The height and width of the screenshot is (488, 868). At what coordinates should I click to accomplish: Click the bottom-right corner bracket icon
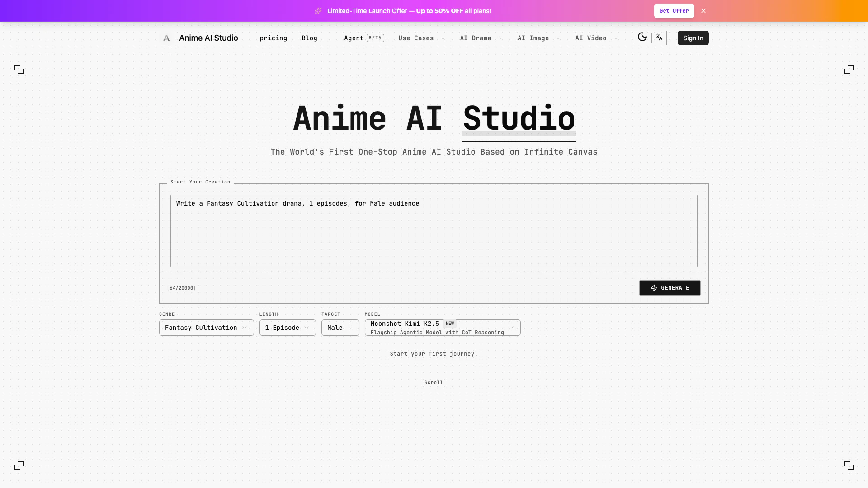(x=849, y=465)
